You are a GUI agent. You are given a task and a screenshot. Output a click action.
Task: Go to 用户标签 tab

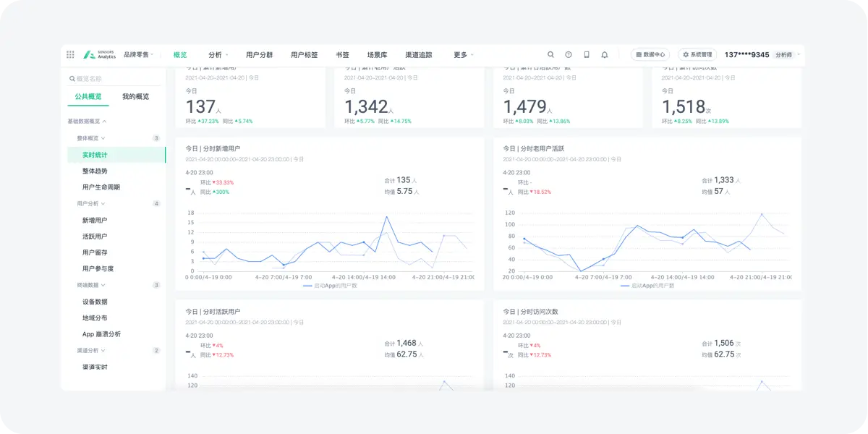[305, 54]
